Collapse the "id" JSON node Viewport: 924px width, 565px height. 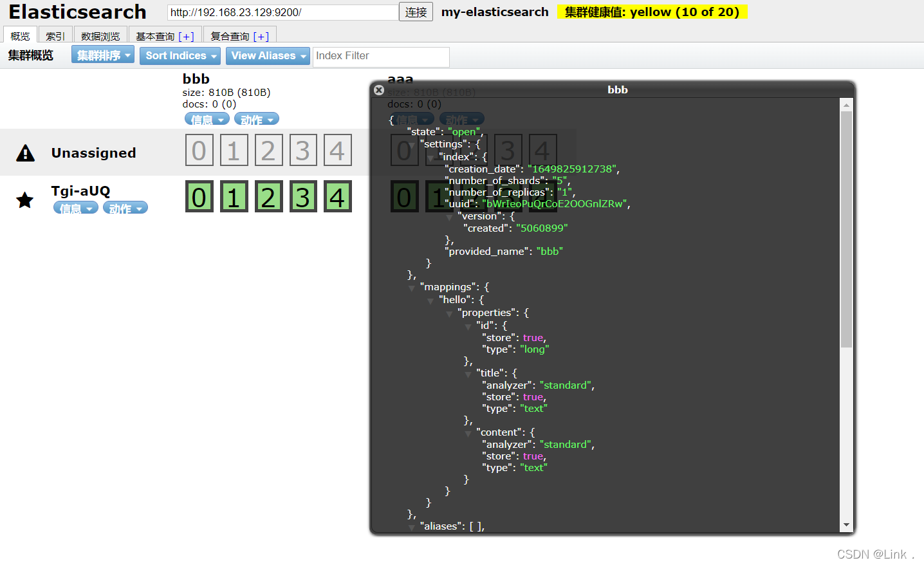pos(468,327)
